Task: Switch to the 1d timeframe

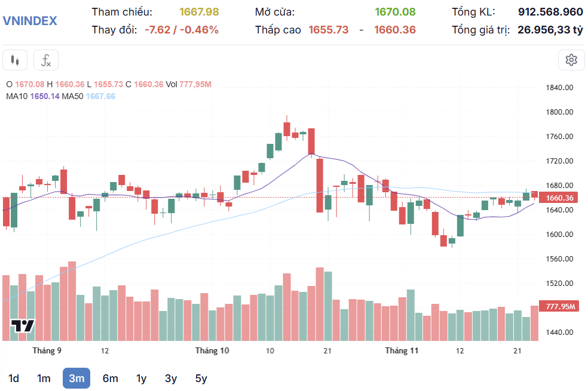Action: pos(14,378)
